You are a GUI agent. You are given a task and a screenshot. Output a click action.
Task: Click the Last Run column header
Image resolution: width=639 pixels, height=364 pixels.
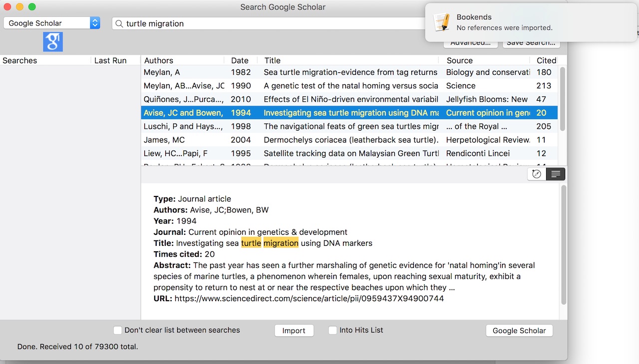(116, 60)
